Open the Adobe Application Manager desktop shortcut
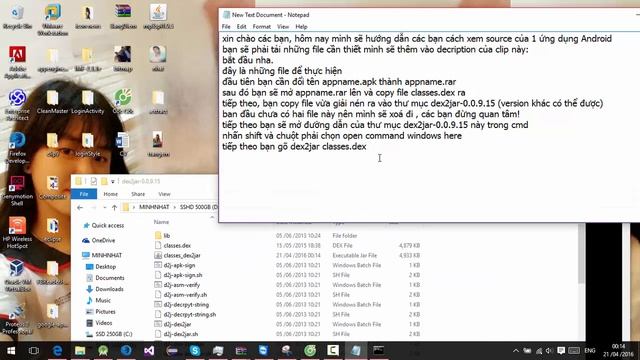This screenshot has height=360, width=640. pos(17,62)
